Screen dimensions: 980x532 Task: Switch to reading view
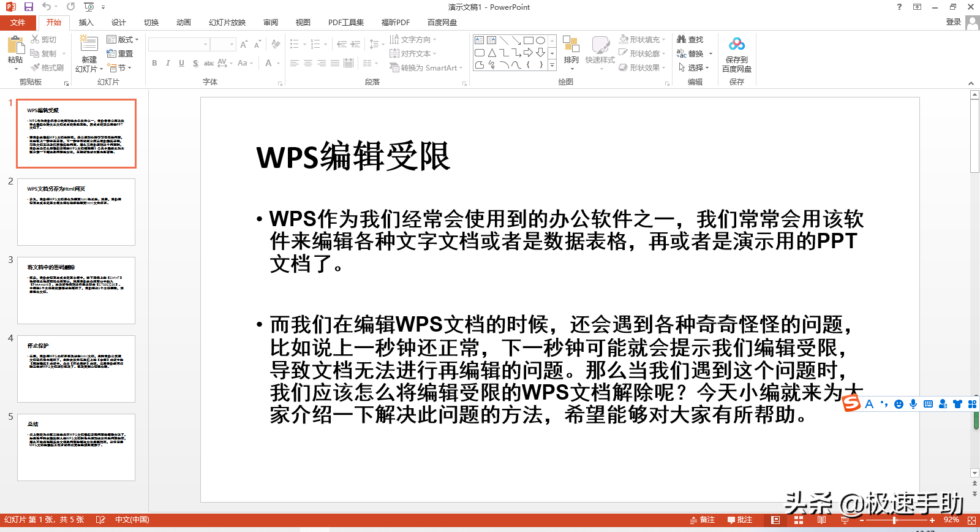click(x=821, y=520)
